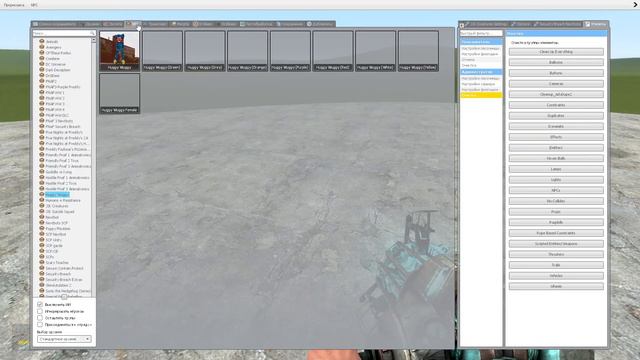Open the 'NPC' menu in top bar
This screenshot has width=640, height=360.
tap(34, 5)
